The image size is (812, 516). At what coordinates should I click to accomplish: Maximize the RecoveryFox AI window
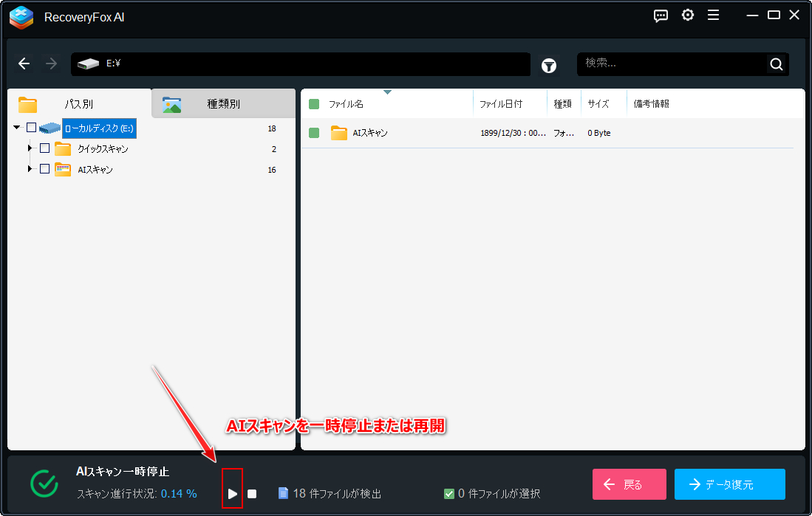tap(774, 15)
